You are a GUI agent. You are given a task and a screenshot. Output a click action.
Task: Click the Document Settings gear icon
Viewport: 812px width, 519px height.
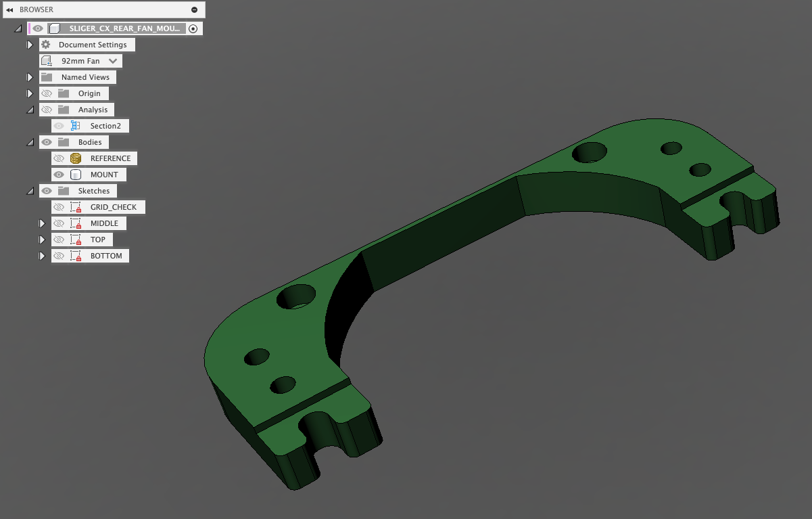(x=46, y=45)
